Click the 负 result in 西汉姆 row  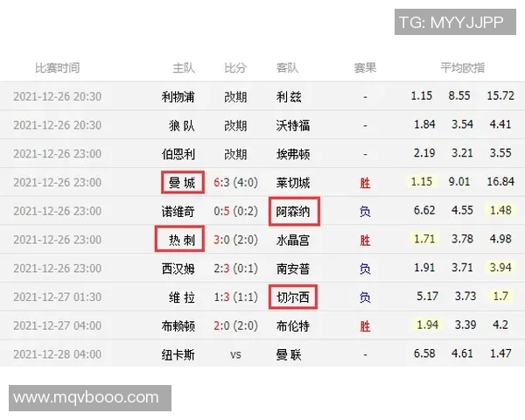[365, 268]
